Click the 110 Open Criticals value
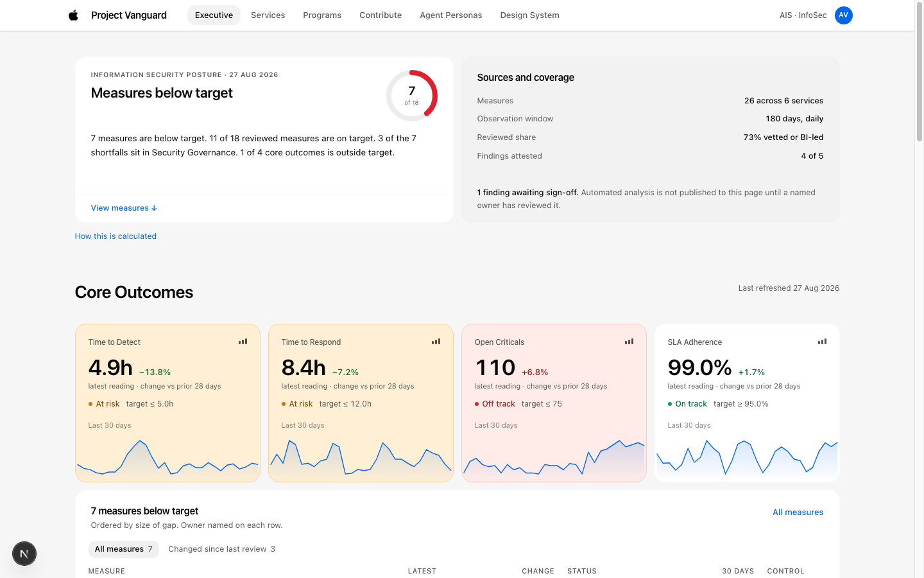 (495, 367)
